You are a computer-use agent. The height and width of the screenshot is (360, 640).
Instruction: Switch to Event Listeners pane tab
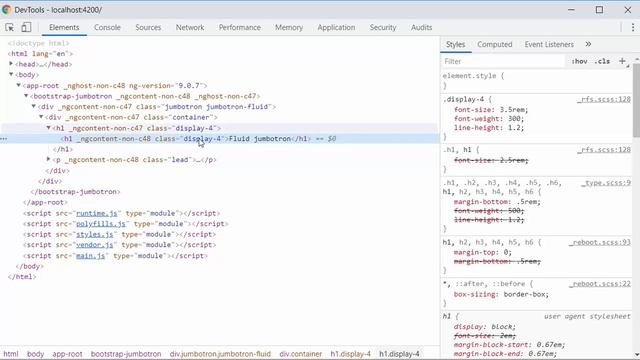(549, 44)
